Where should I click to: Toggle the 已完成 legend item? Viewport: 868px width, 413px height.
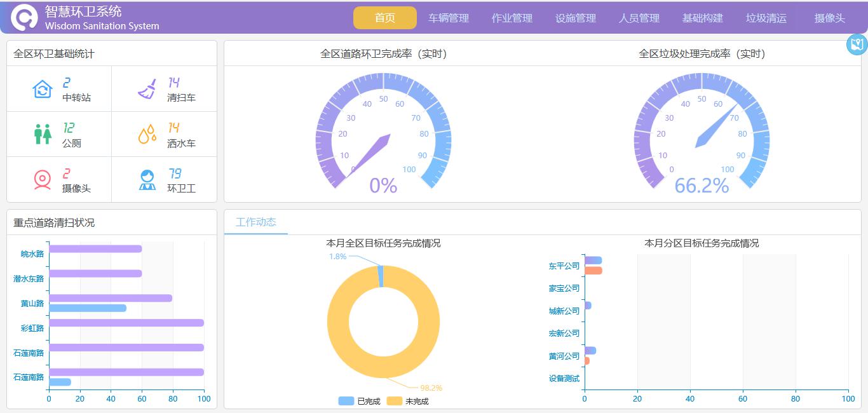coord(360,401)
